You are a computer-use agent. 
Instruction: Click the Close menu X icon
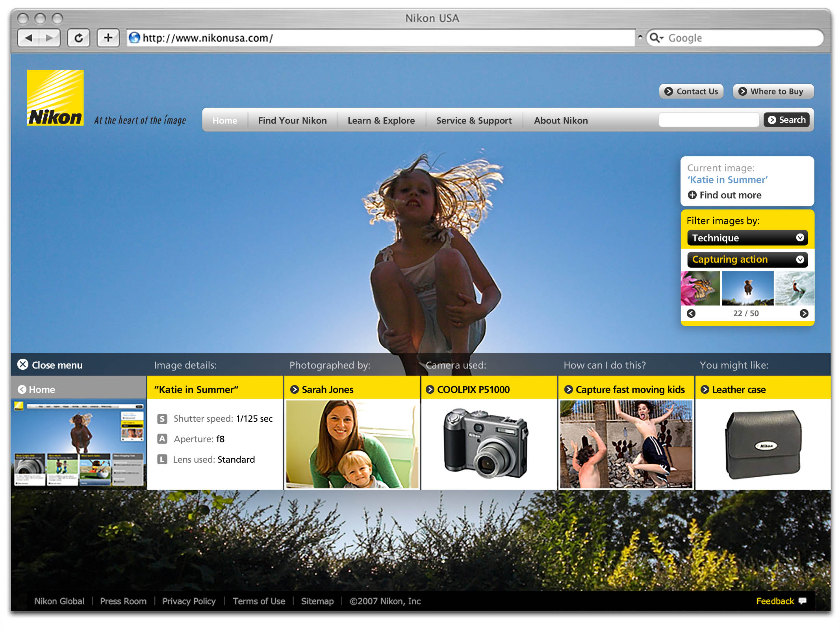(x=23, y=365)
